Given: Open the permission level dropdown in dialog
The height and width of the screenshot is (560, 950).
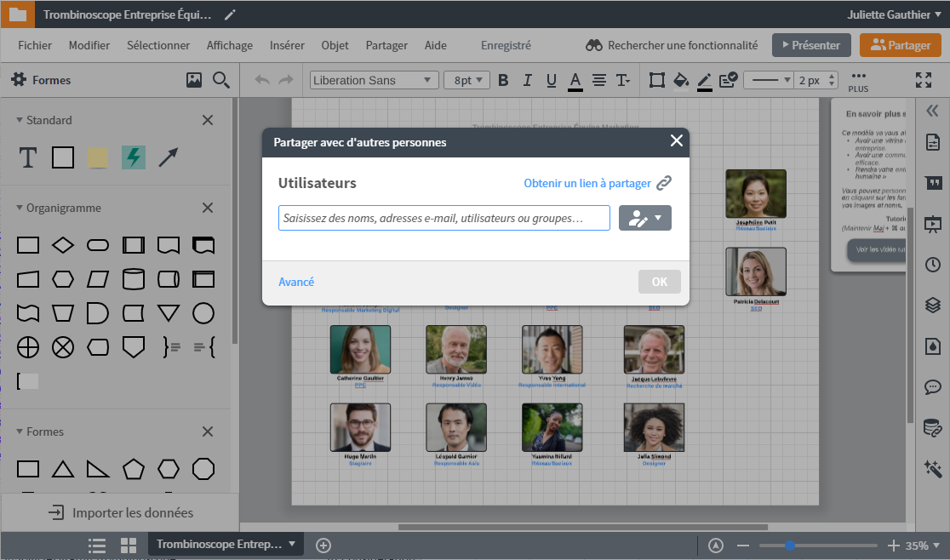Looking at the screenshot, I should [x=645, y=218].
